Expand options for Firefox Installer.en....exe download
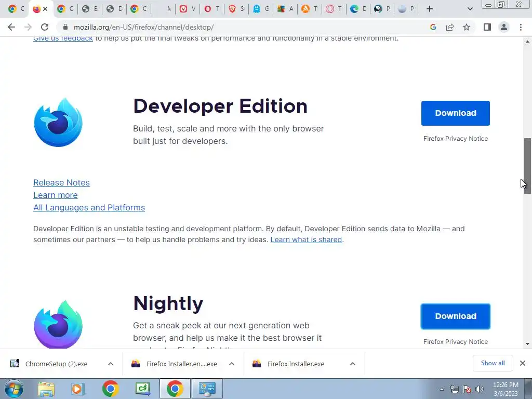 [x=232, y=364]
